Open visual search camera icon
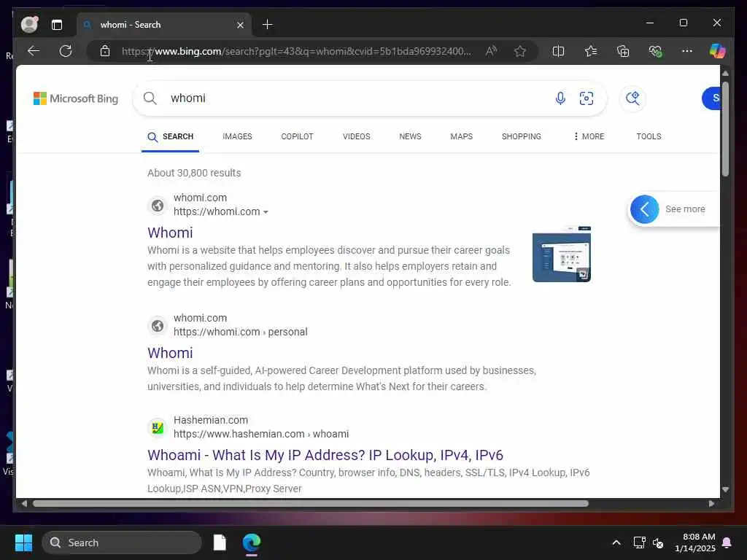This screenshot has height=560, width=747. pos(587,98)
